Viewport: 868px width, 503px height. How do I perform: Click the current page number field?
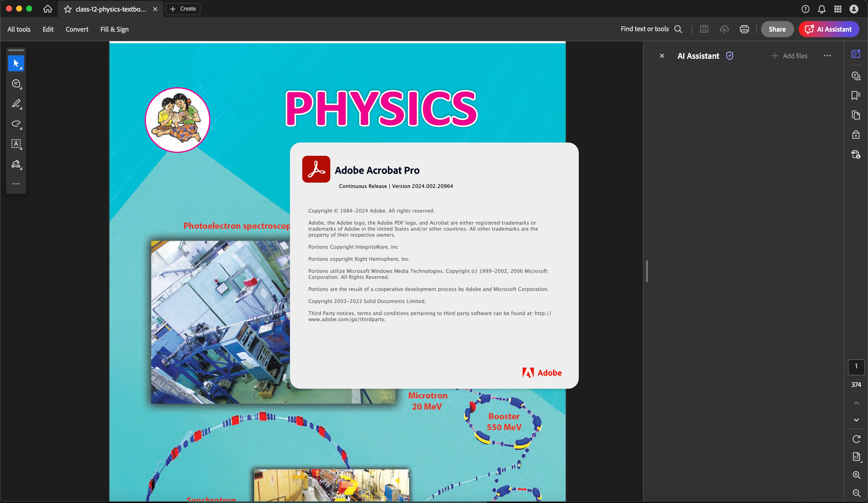(x=856, y=367)
